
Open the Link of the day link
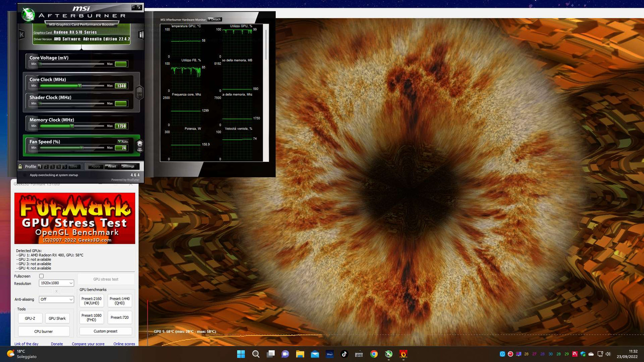click(26, 344)
